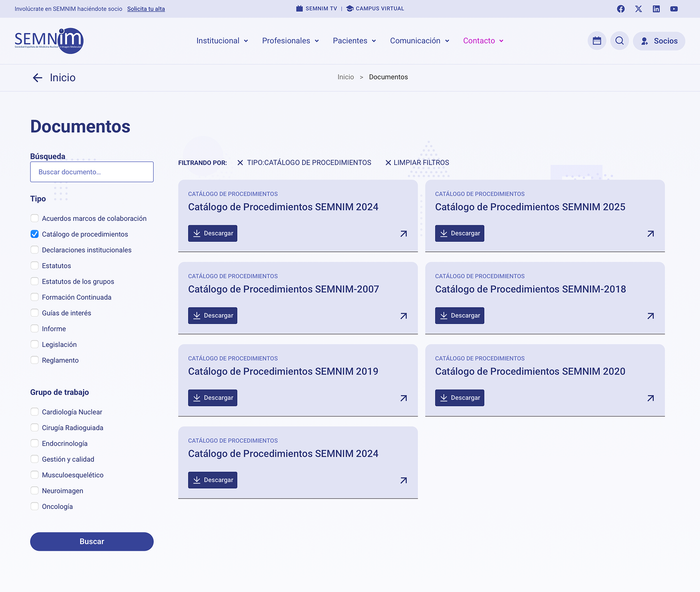The height and width of the screenshot is (592, 700).
Task: Open the Pacientes menu item
Action: pyautogui.click(x=354, y=41)
